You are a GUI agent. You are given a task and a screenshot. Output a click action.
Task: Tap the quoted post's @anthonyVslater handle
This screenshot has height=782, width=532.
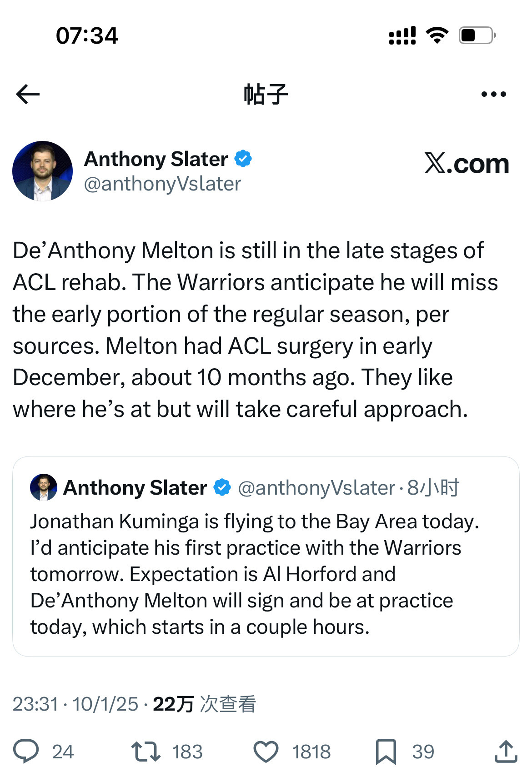click(316, 487)
